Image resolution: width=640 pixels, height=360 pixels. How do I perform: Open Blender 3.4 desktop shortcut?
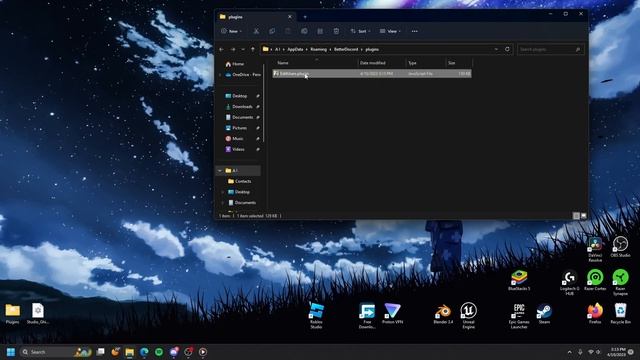point(443,314)
